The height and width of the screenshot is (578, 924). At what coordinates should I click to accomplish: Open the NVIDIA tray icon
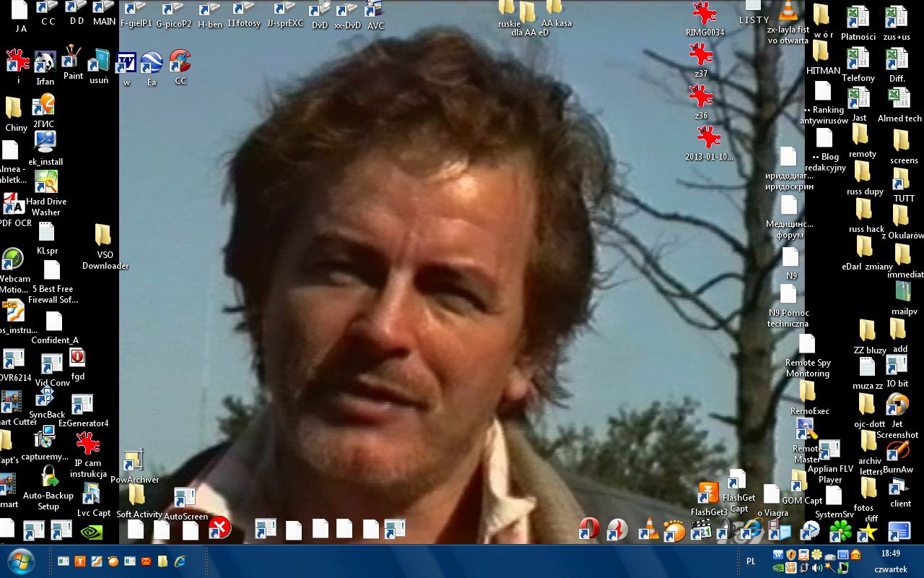[778, 568]
